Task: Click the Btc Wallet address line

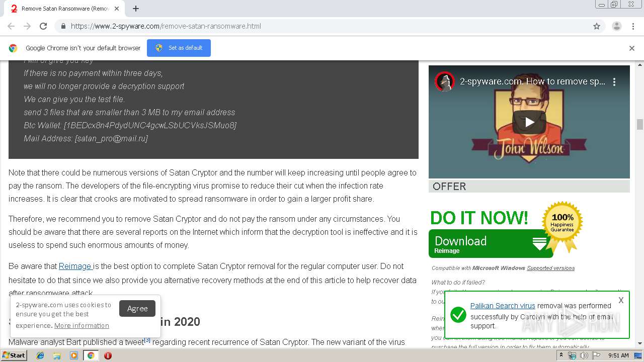Action: [x=130, y=125]
